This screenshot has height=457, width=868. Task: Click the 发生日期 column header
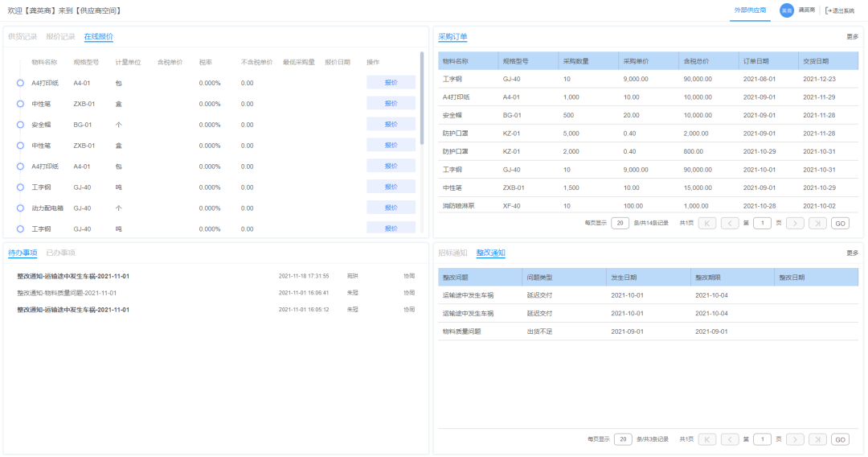click(649, 277)
